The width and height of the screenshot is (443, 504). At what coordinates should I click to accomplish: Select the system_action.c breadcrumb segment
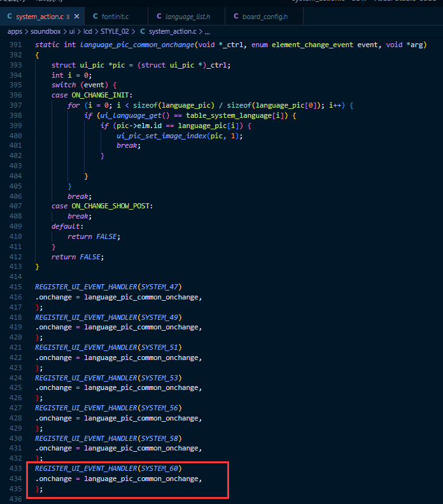click(x=172, y=31)
